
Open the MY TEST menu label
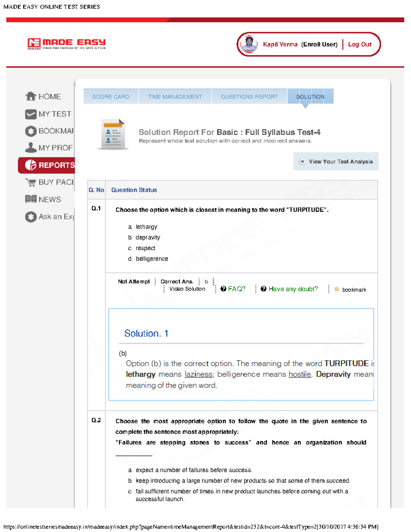(x=55, y=114)
